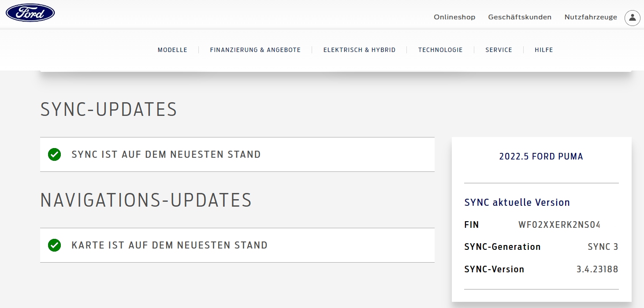Select the Hilfe menu item
The height and width of the screenshot is (308, 644).
coord(543,50)
